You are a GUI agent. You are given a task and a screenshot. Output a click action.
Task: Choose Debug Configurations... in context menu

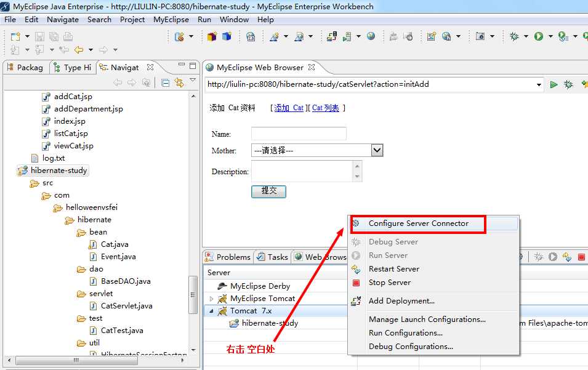click(x=434, y=347)
